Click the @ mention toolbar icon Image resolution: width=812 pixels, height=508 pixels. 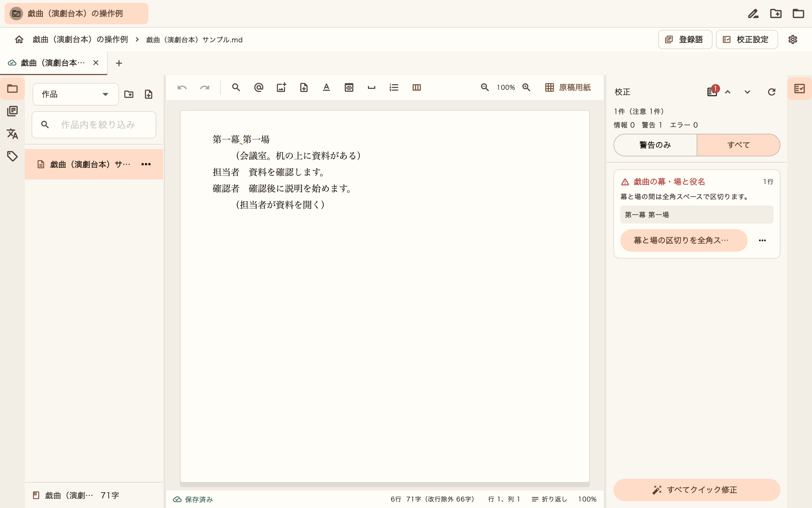coord(259,88)
